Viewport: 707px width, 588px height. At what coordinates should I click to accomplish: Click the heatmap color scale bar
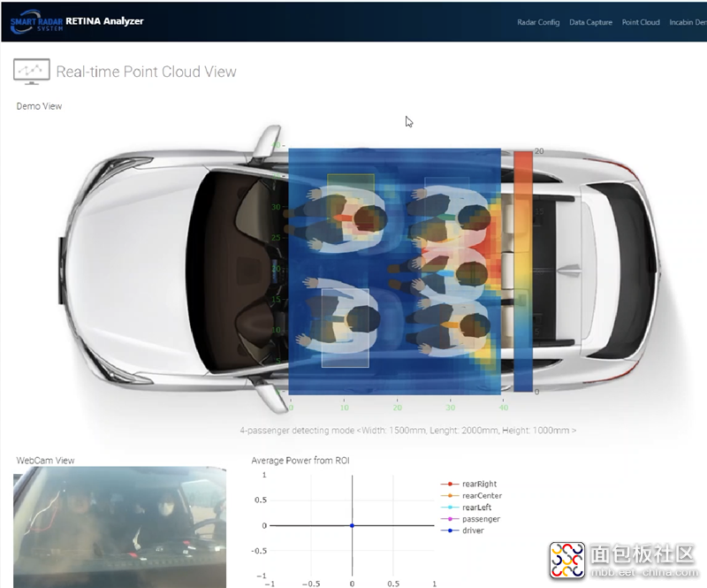click(x=523, y=271)
